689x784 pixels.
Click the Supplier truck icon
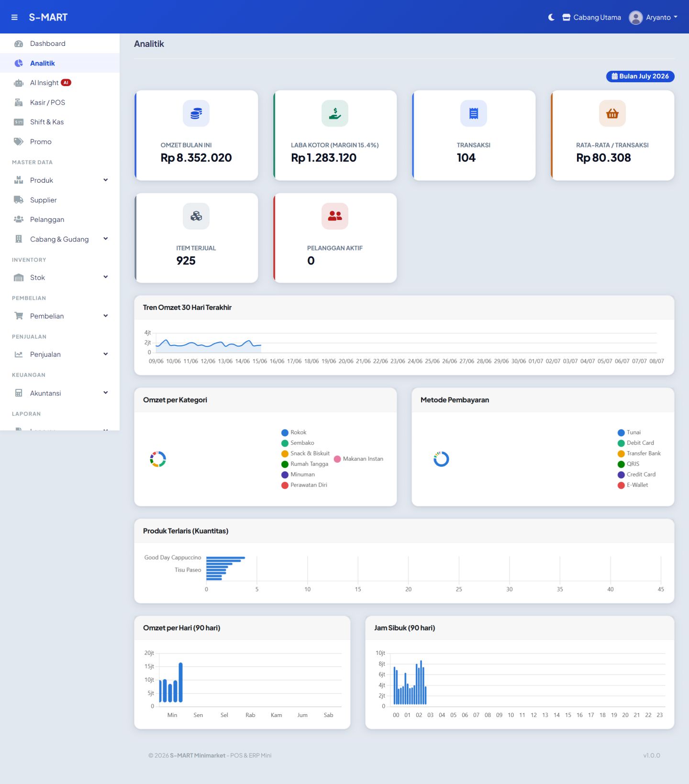[19, 200]
